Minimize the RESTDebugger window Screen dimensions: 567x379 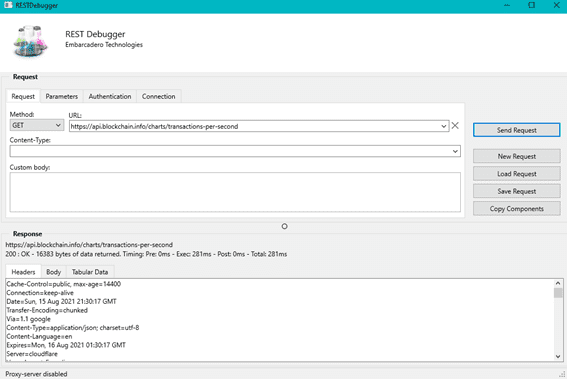pyautogui.click(x=507, y=5)
